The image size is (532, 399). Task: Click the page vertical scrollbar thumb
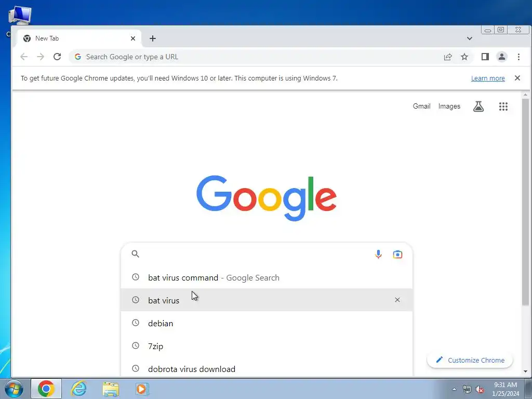(525, 202)
